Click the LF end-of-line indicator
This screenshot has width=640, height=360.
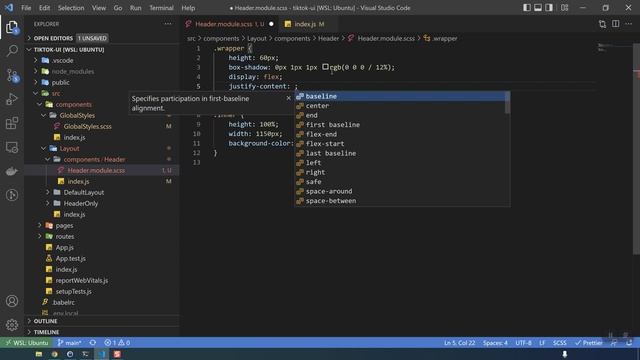pos(542,343)
